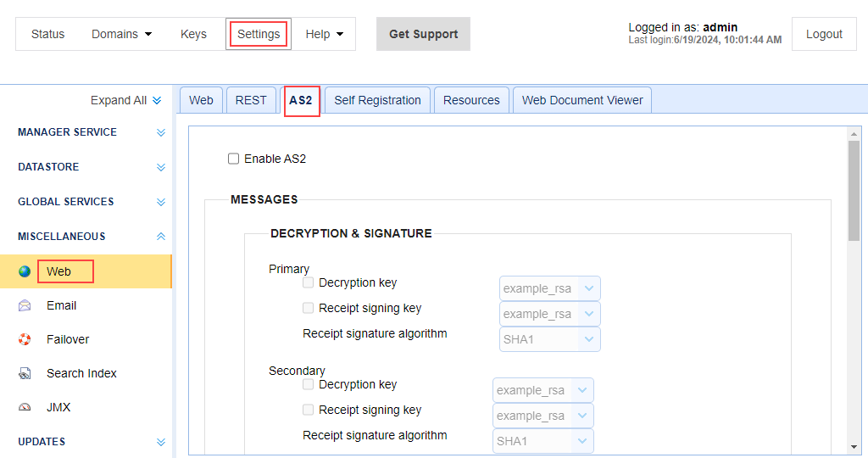Enable the AS2 checkbox

234,159
